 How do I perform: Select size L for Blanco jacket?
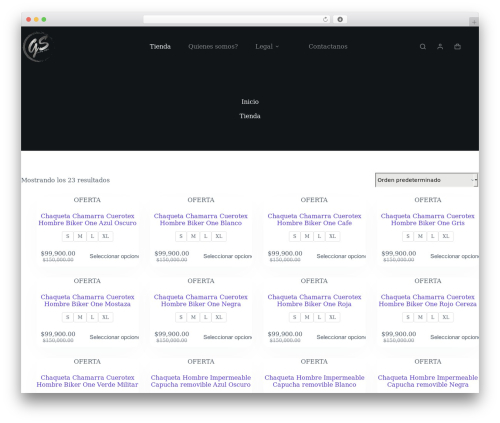pyautogui.click(x=206, y=236)
